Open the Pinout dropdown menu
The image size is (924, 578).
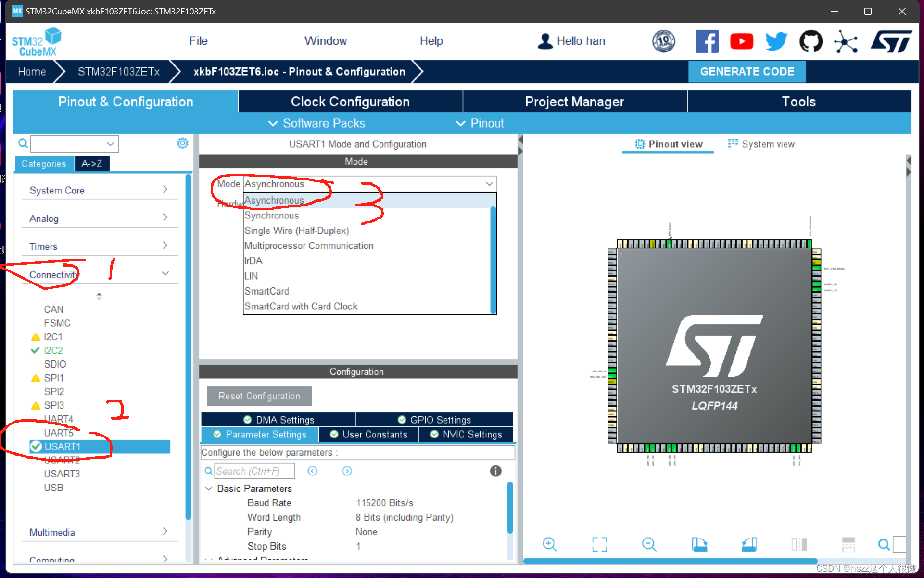point(480,123)
